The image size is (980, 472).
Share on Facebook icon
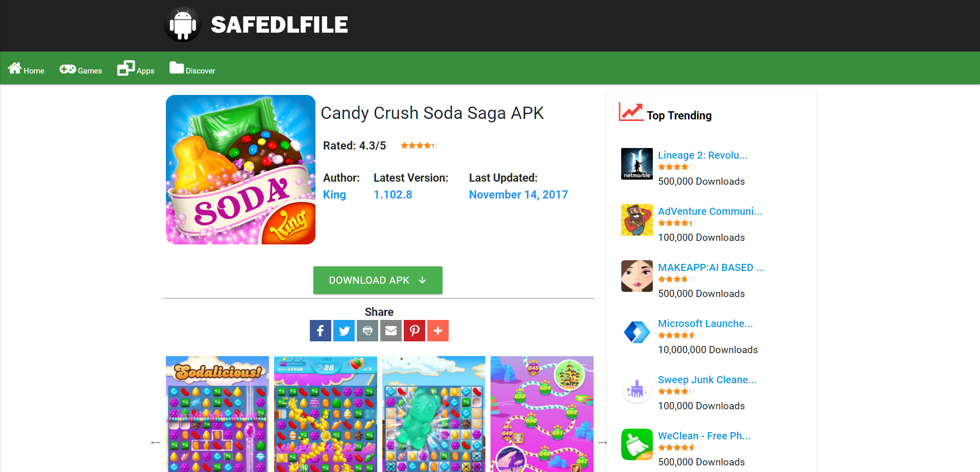click(x=321, y=331)
